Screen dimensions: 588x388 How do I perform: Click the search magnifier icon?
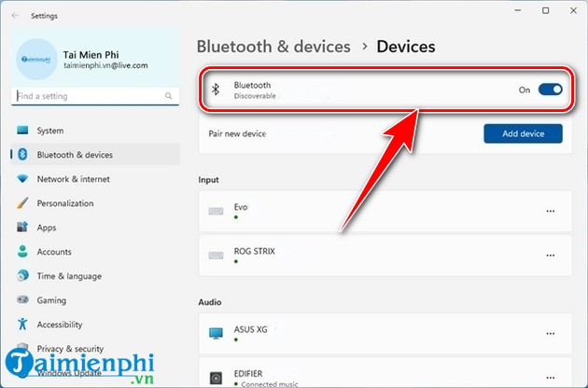tap(169, 96)
